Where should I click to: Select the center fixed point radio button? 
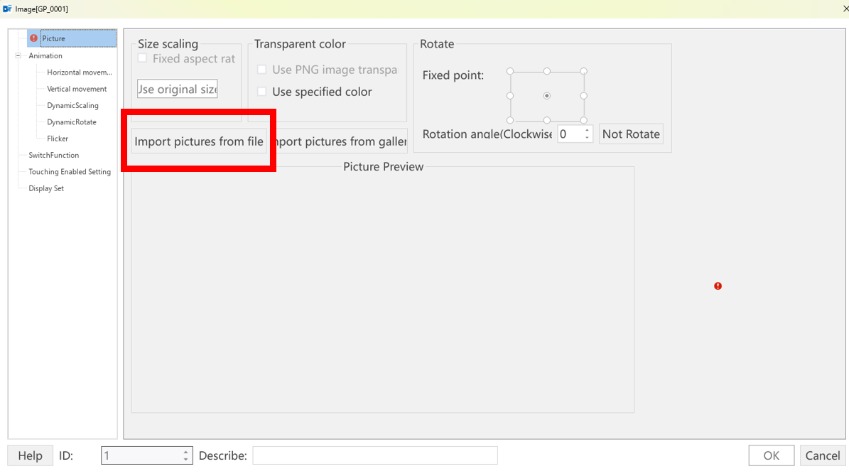(x=547, y=96)
